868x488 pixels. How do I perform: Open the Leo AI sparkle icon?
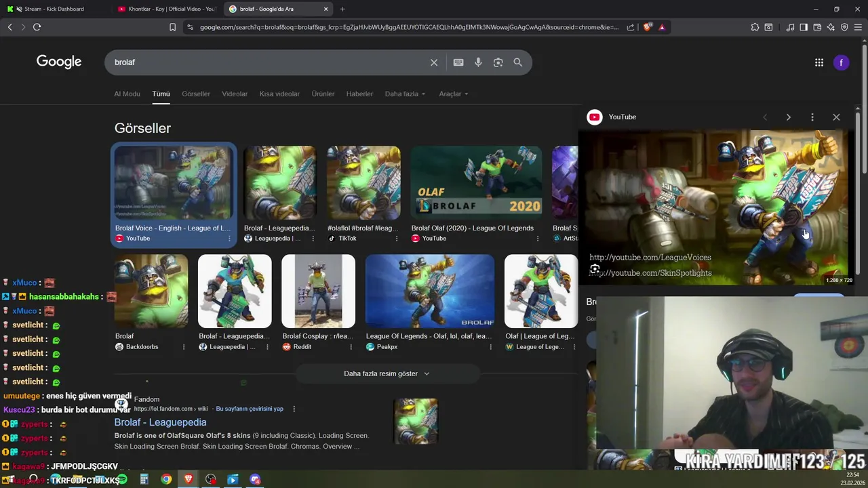tap(831, 27)
